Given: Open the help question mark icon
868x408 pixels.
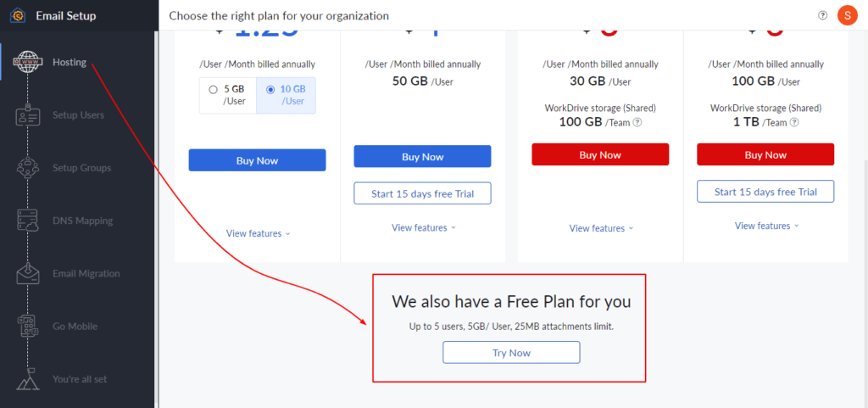Looking at the screenshot, I should 822,15.
